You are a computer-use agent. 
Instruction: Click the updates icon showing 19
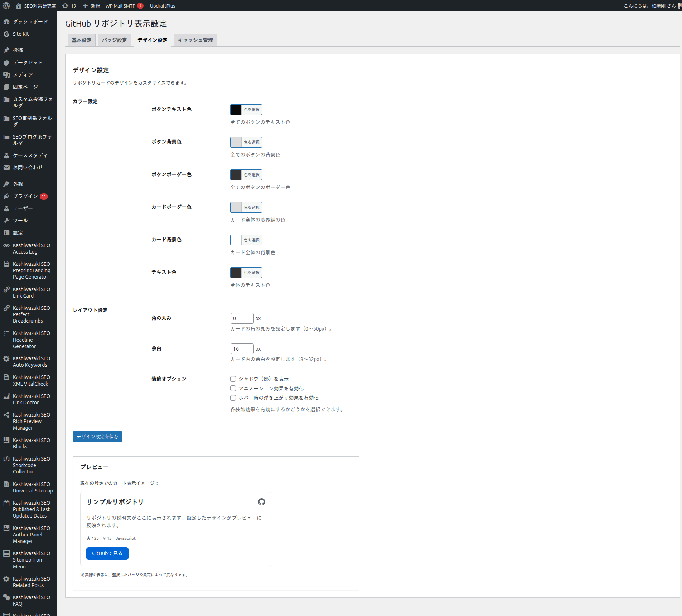[65, 6]
